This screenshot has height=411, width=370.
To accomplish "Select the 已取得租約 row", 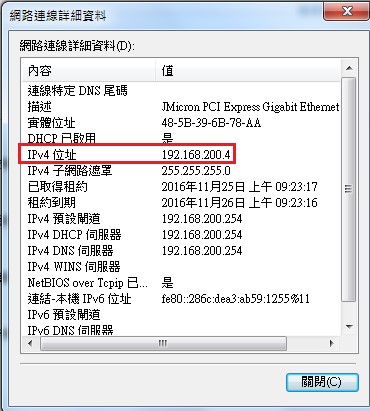I will [x=181, y=187].
